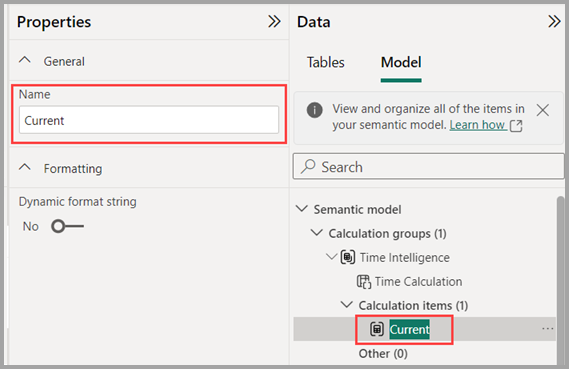Click the magnifier icon in Search box

click(x=308, y=167)
